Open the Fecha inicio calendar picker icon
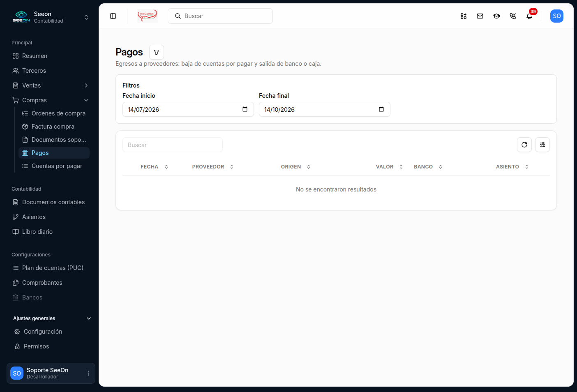 (245, 109)
